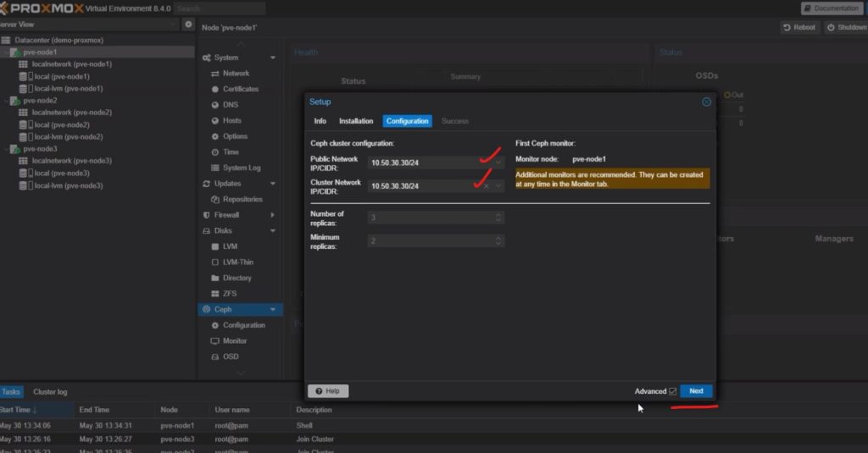This screenshot has width=868, height=453.
Task: Click the Repositories files icon
Action: coord(214,199)
